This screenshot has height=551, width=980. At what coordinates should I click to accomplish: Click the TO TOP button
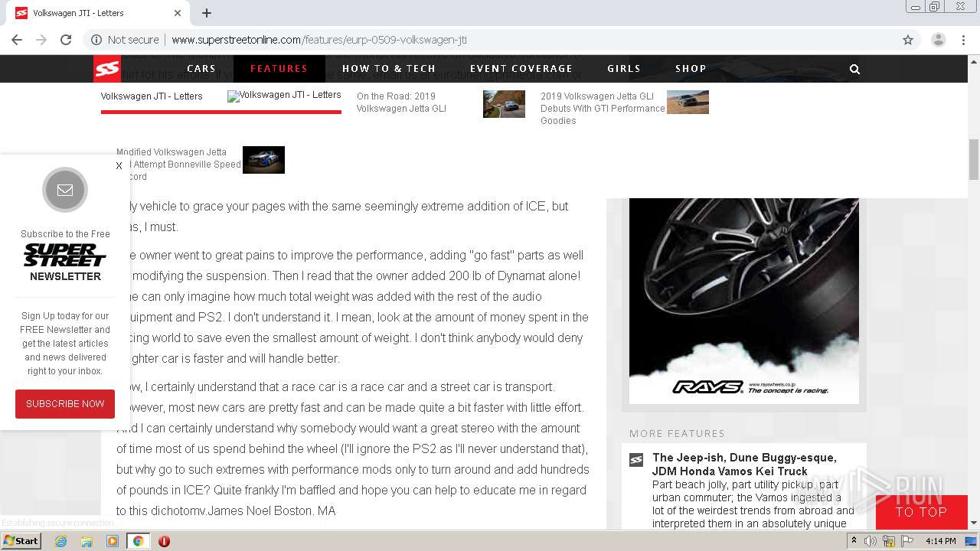pos(922,512)
